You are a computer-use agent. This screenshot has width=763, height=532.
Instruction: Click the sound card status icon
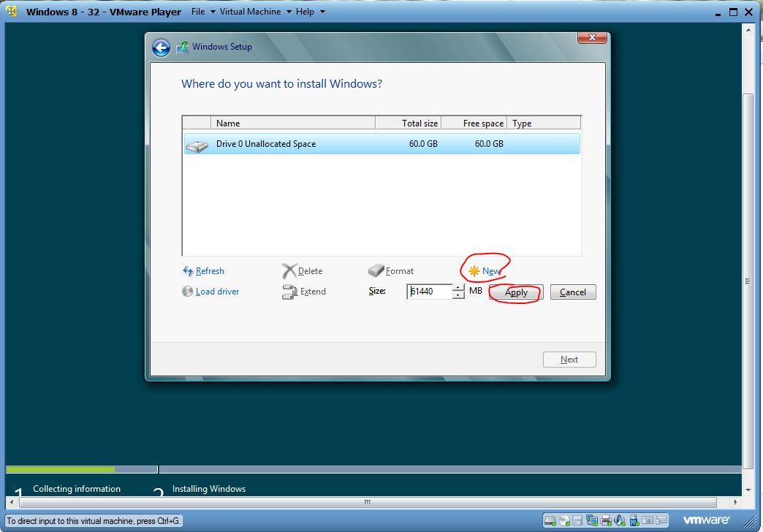pyautogui.click(x=620, y=520)
